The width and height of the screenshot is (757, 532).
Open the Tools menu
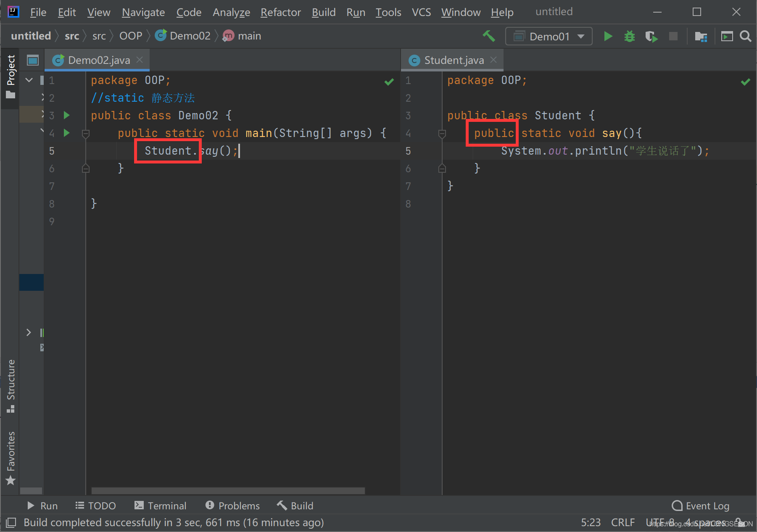pyautogui.click(x=388, y=12)
